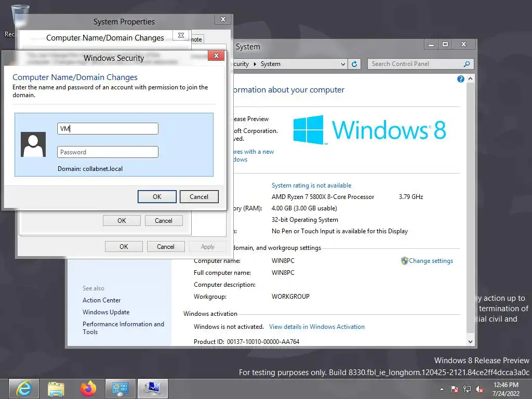Image resolution: width=532 pixels, height=399 pixels.
Task: Select the 32-bit Operating System text
Action: coord(304,220)
